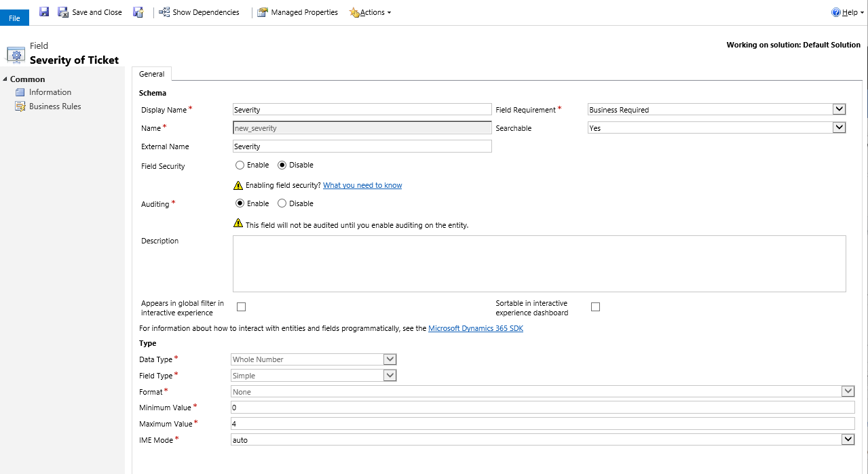
Task: Open Show Dependencies
Action: [199, 12]
